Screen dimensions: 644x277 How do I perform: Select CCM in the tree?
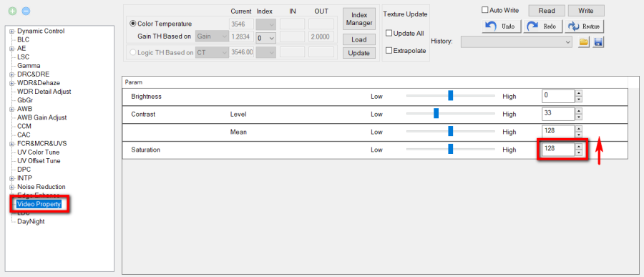pyautogui.click(x=24, y=126)
